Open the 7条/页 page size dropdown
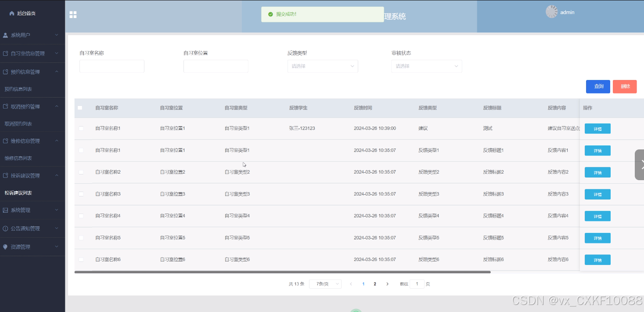The height and width of the screenshot is (312, 644). click(x=325, y=284)
